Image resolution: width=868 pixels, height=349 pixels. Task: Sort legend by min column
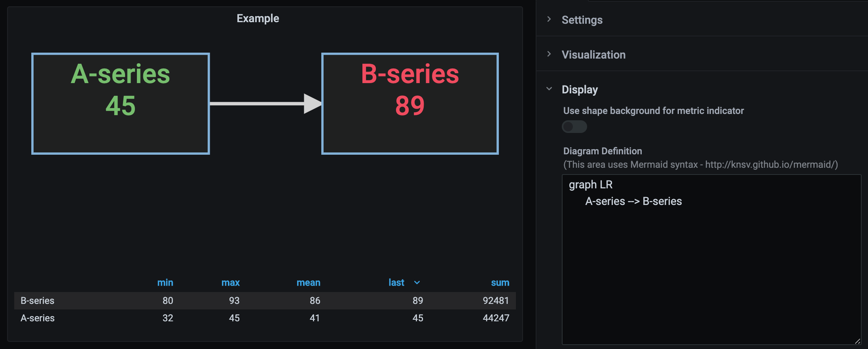(x=165, y=283)
